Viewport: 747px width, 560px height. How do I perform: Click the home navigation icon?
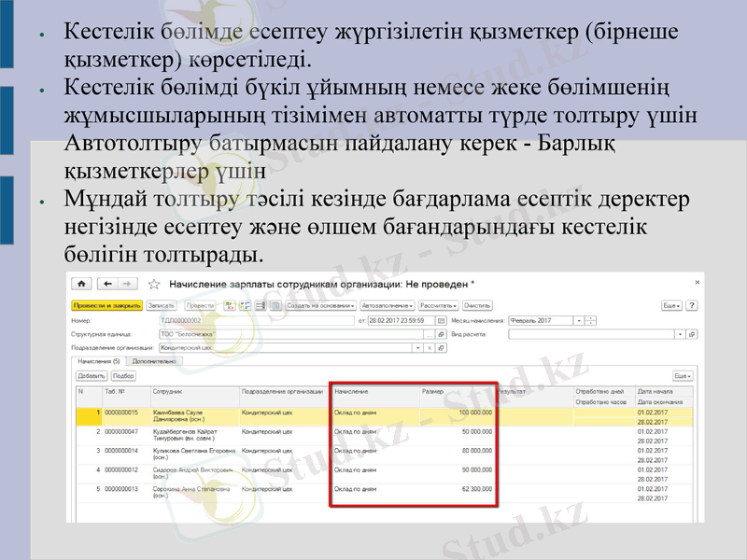tap(82, 284)
